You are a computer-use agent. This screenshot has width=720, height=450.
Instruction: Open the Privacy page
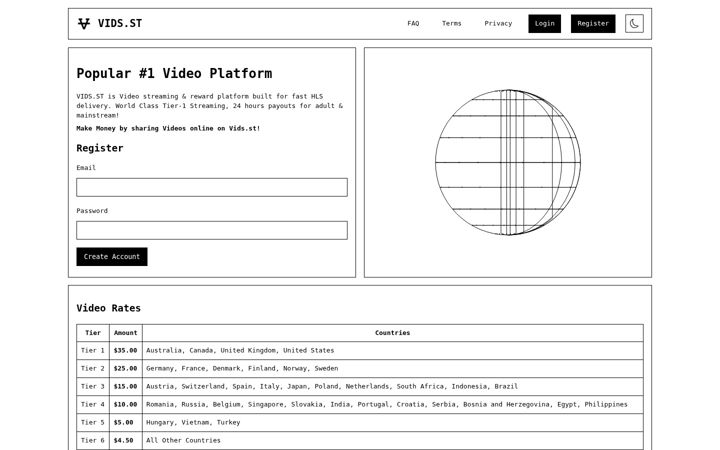click(498, 23)
